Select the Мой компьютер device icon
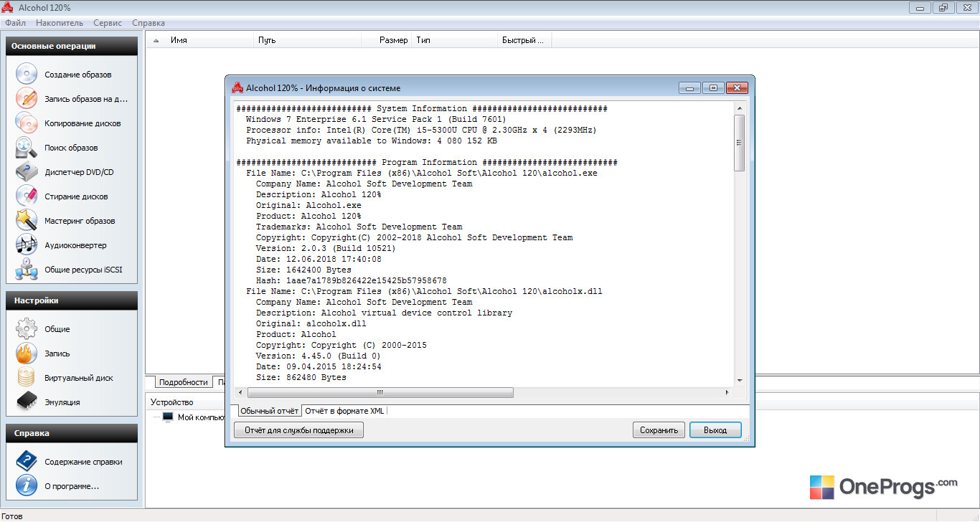980x522 pixels. tap(168, 417)
